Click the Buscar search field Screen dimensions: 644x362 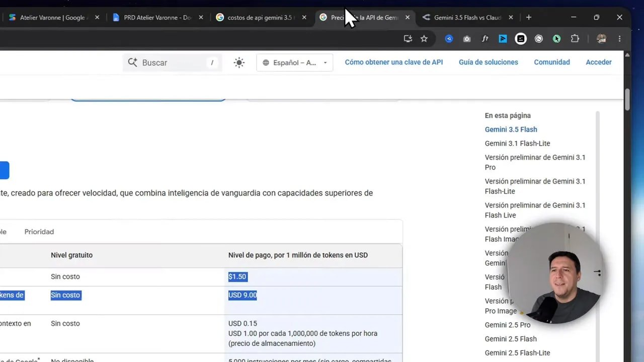click(x=172, y=63)
